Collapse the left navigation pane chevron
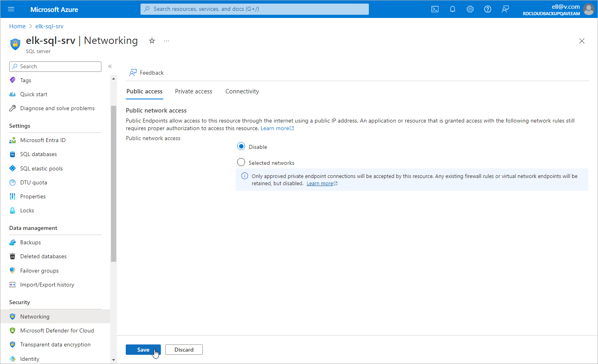The height and width of the screenshot is (364, 598). coord(110,66)
